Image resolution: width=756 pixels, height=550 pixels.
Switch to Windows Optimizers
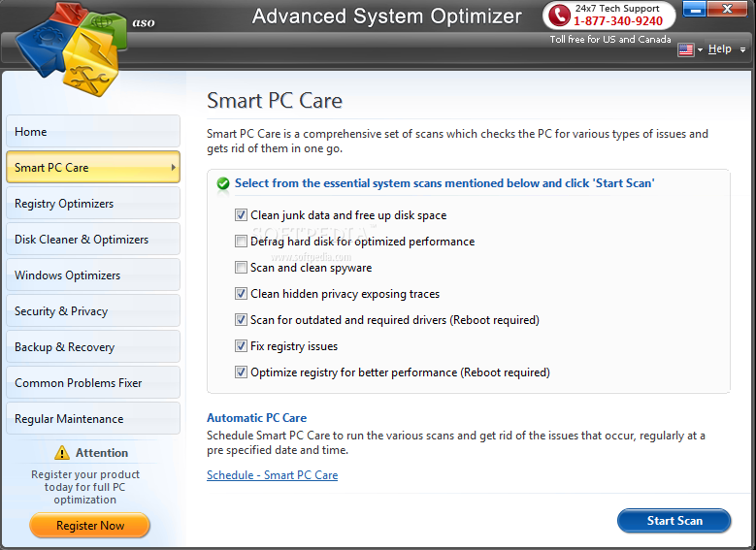93,275
